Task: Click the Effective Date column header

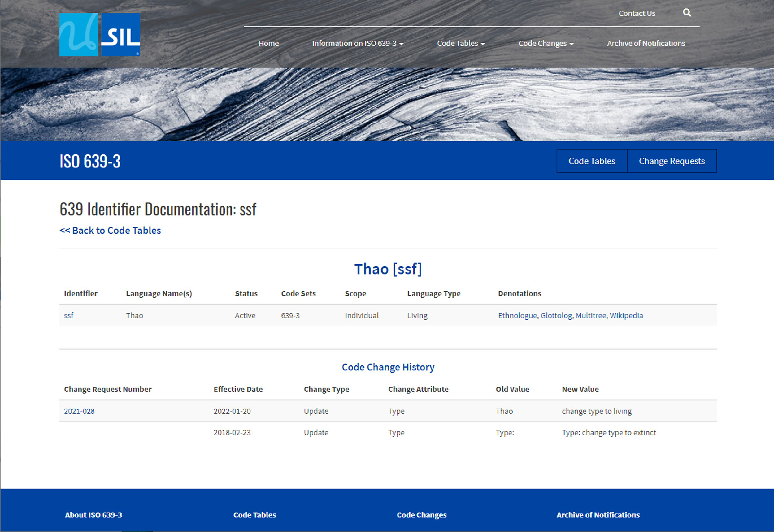Action: tap(238, 389)
